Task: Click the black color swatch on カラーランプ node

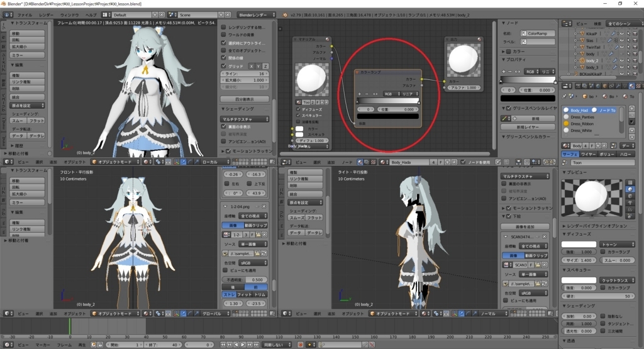Action: coord(387,116)
